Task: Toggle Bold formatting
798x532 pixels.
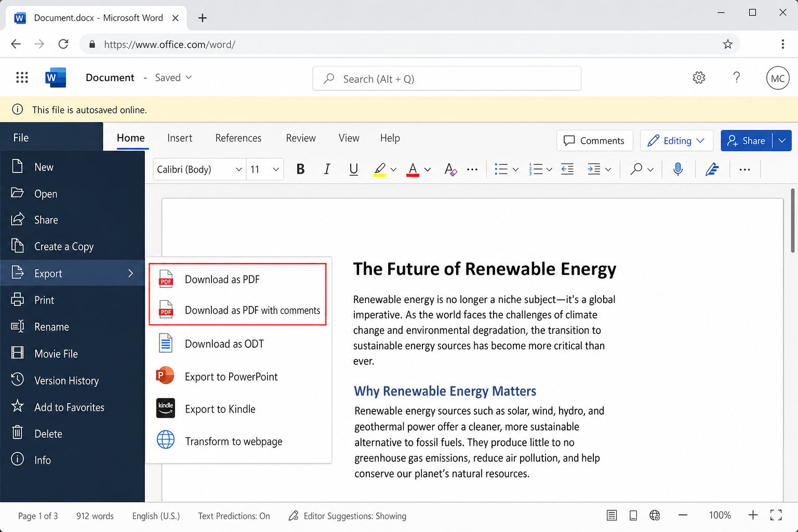Action: click(x=300, y=169)
